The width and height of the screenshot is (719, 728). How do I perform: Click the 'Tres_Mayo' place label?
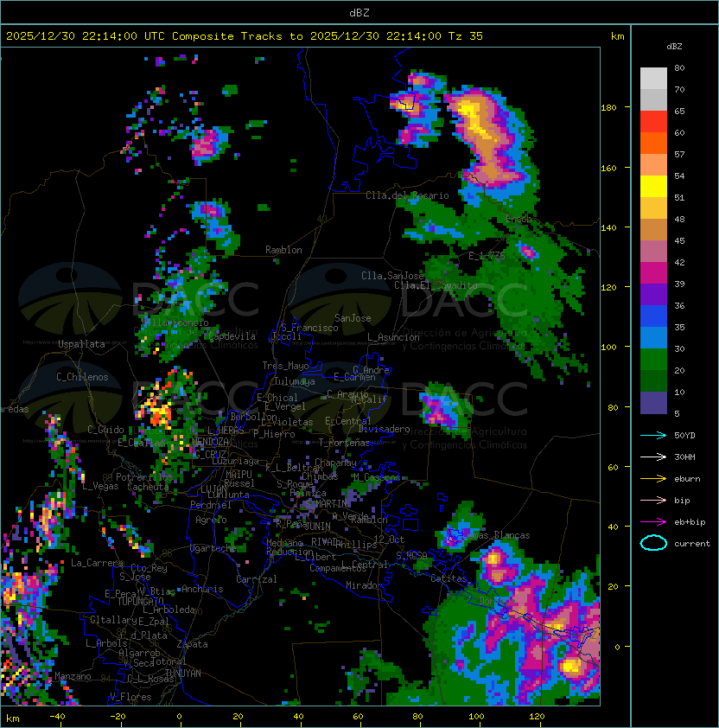pos(285,366)
